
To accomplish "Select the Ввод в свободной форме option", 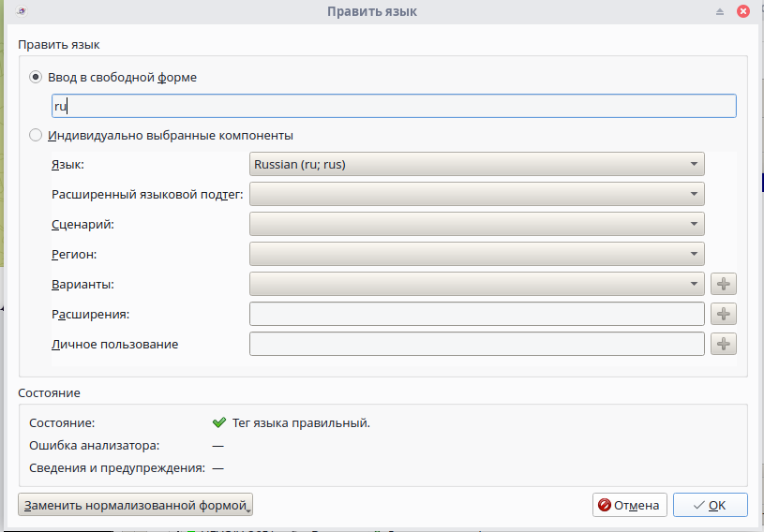I will 37,78.
